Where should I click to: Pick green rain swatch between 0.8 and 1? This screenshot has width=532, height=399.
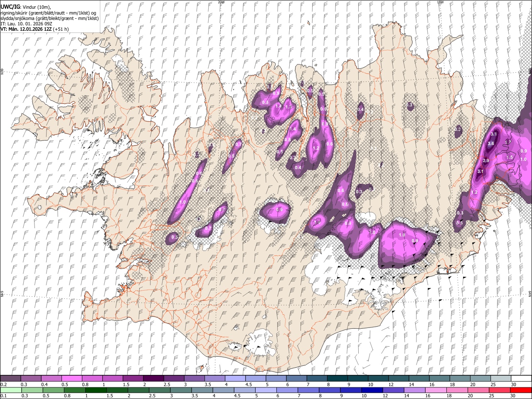[x=75, y=390]
